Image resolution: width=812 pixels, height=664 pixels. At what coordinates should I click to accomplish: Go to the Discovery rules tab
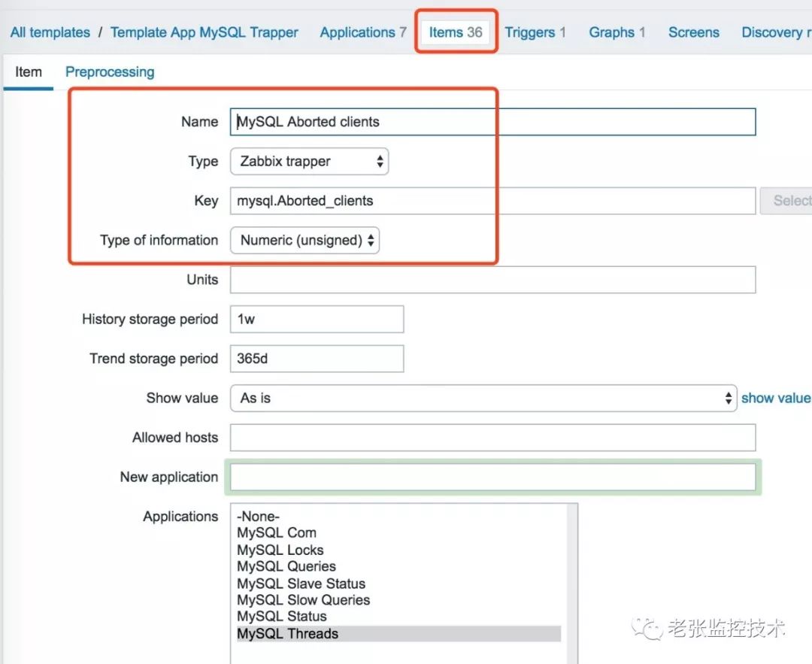(x=776, y=32)
